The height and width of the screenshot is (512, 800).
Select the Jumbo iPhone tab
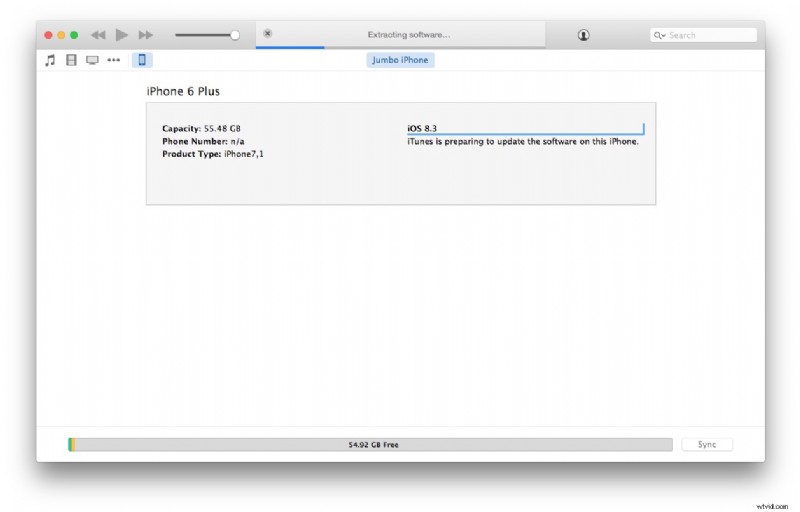point(400,60)
